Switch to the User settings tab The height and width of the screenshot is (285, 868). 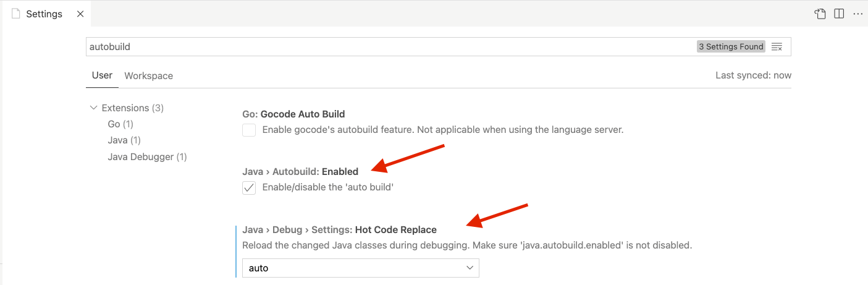tap(102, 75)
